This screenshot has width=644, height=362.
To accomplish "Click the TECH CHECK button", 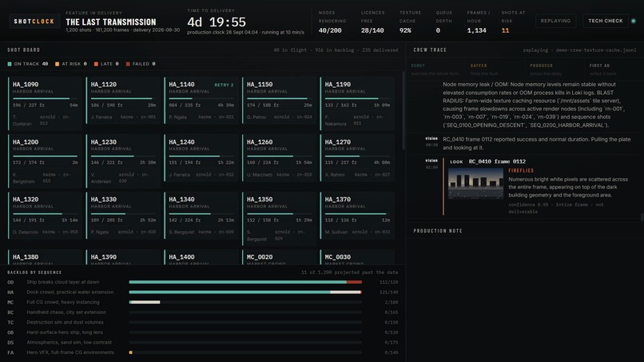I will tap(606, 21).
